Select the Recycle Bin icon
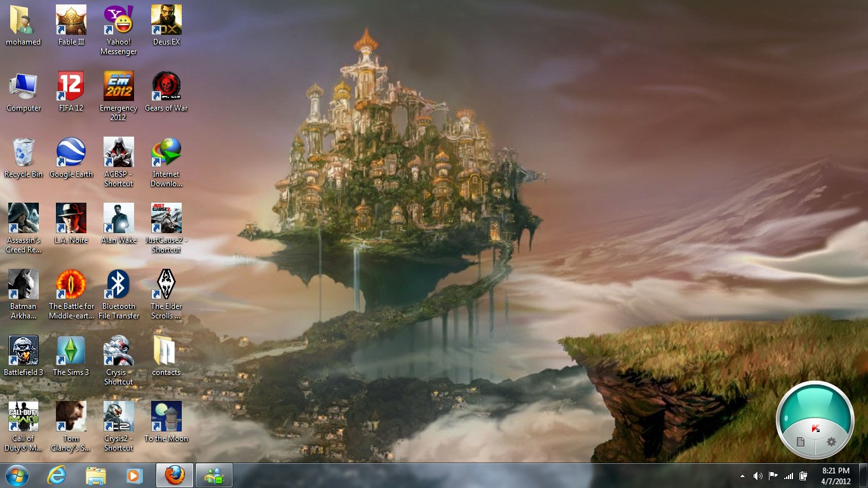 coord(24,158)
